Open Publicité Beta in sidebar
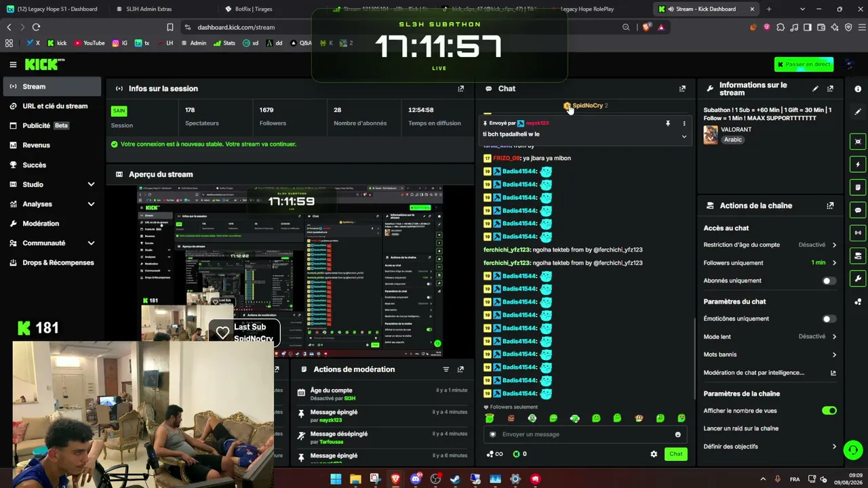868x488 pixels. [x=52, y=125]
